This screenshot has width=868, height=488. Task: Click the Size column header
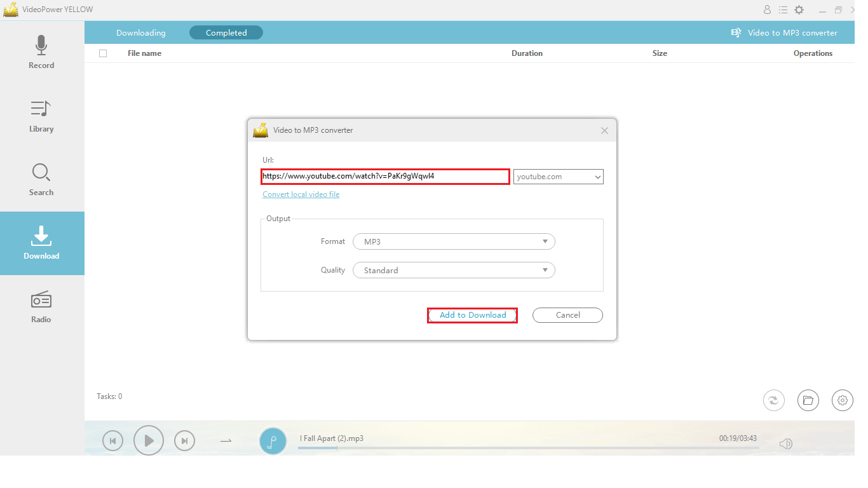click(660, 53)
